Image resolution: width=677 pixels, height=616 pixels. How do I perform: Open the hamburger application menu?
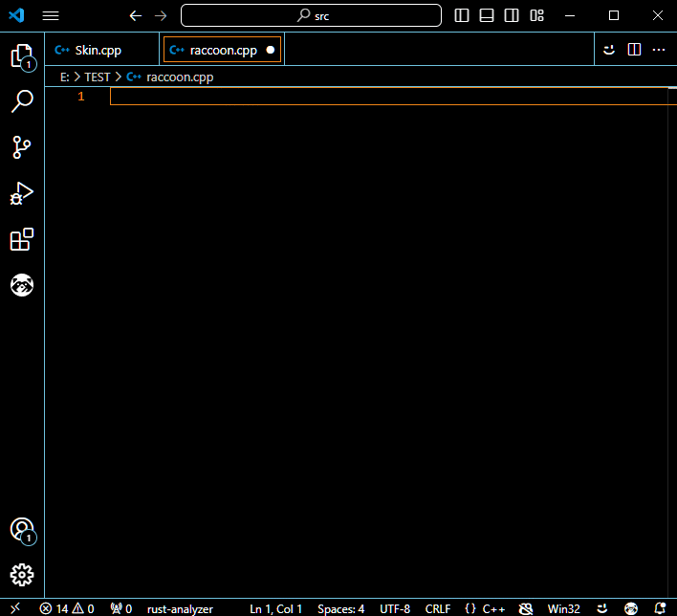[x=51, y=15]
